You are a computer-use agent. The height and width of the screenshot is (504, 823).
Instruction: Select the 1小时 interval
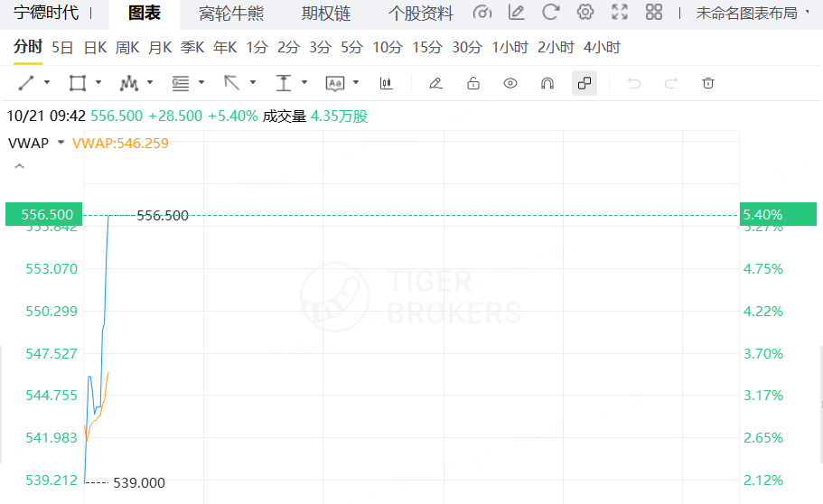click(510, 48)
